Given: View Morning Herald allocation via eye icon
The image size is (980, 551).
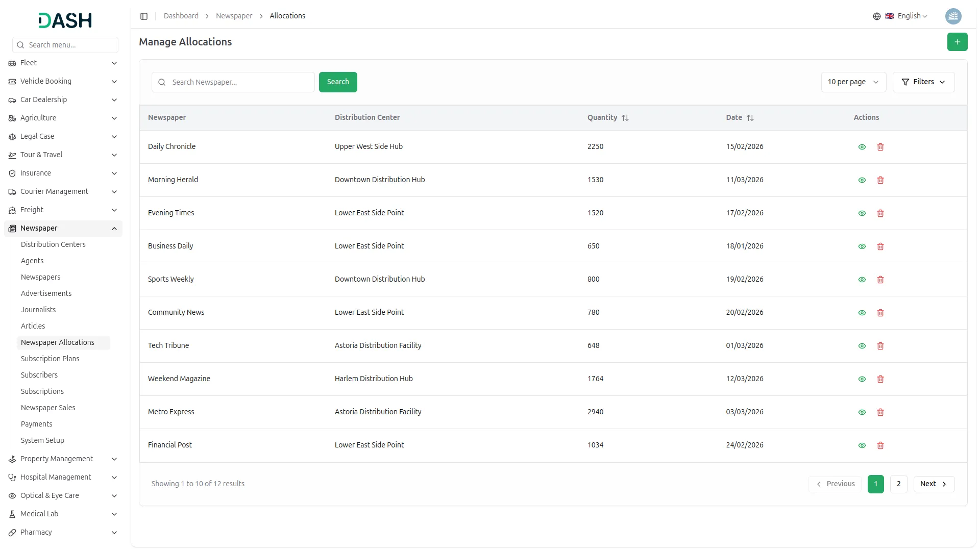Looking at the screenshot, I should [862, 180].
